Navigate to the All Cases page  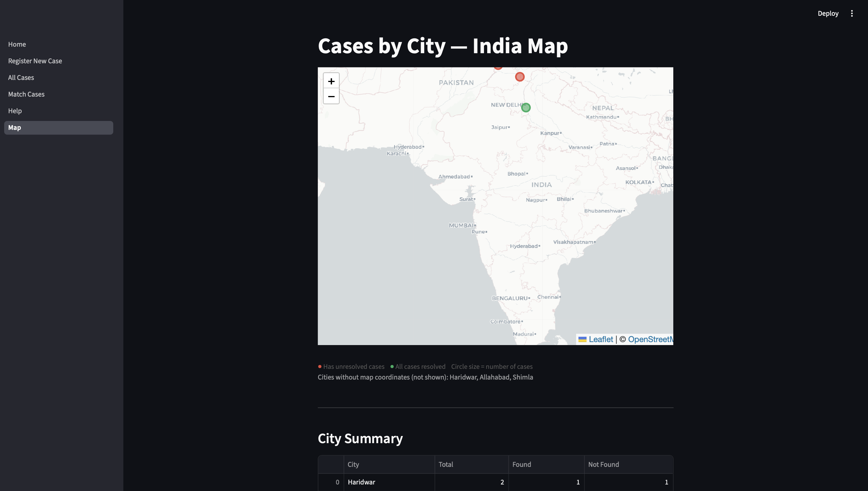[21, 78]
